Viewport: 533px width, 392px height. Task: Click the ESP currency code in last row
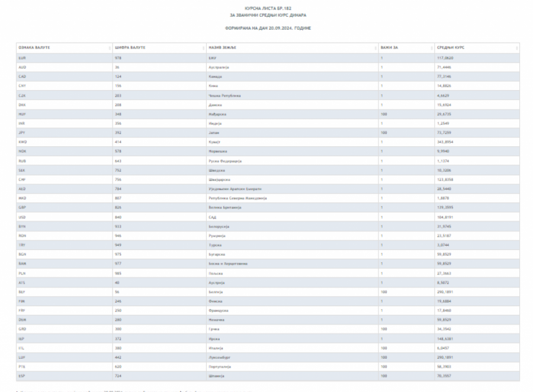click(x=22, y=377)
